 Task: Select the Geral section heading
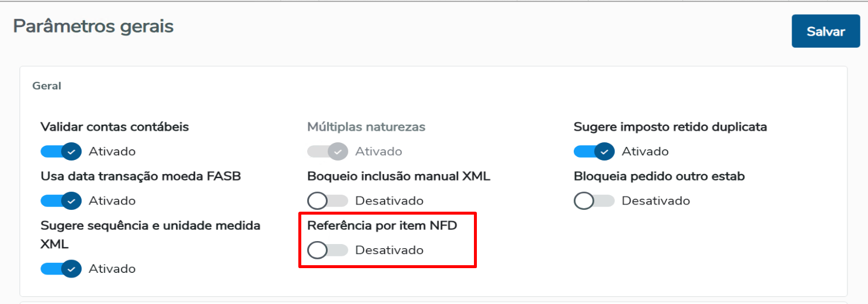pos(47,86)
